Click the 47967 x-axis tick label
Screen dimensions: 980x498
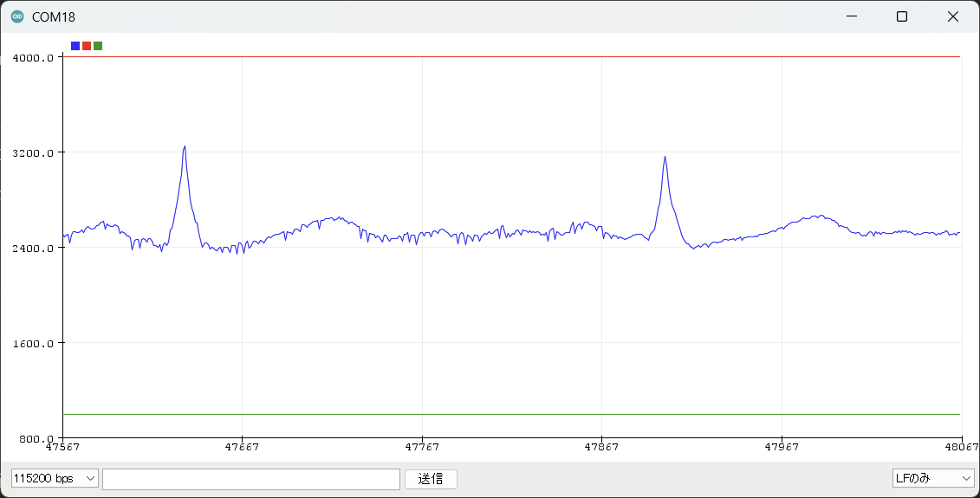[782, 448]
